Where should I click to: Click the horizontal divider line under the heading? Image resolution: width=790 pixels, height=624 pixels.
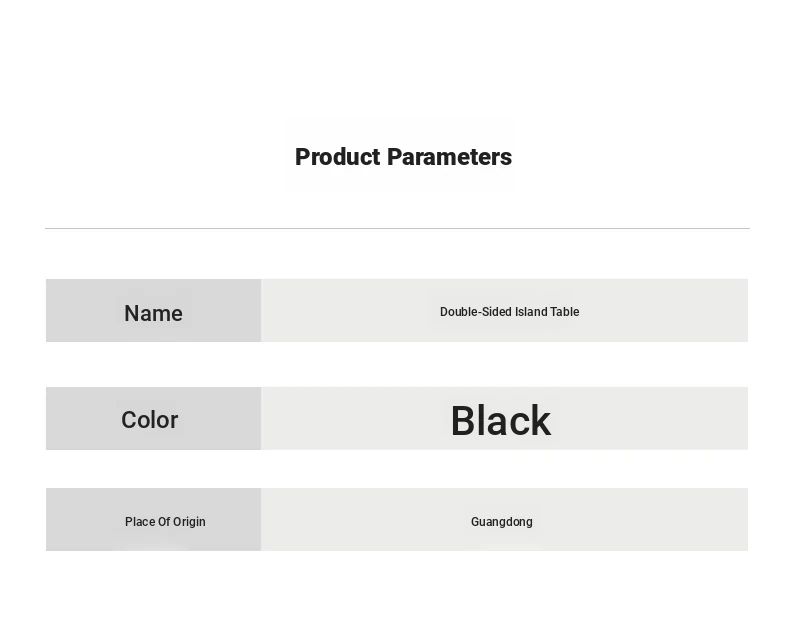[398, 228]
